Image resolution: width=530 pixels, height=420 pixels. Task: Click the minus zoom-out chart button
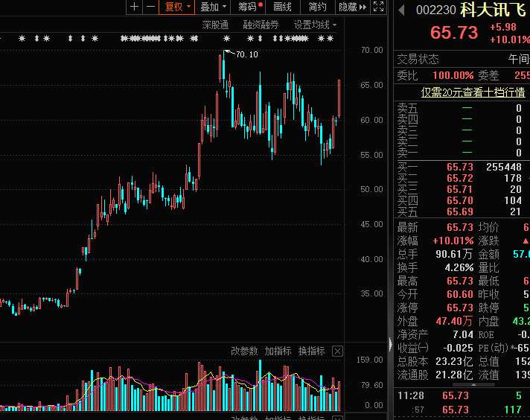151,7
